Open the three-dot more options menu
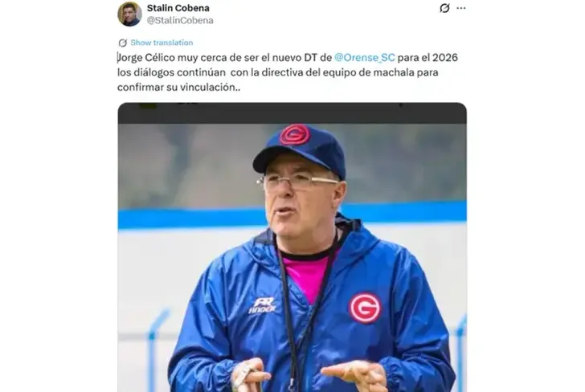 click(x=461, y=8)
